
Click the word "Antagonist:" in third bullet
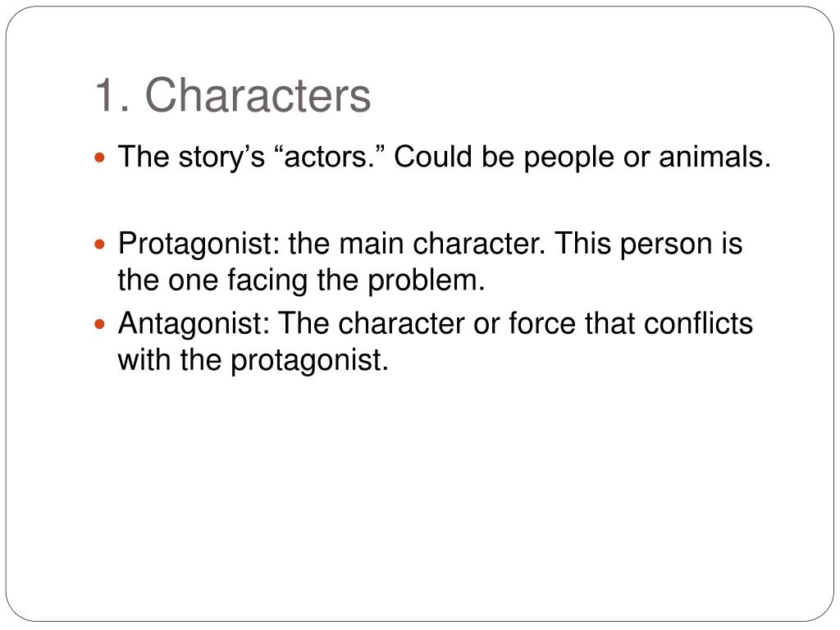tap(194, 323)
